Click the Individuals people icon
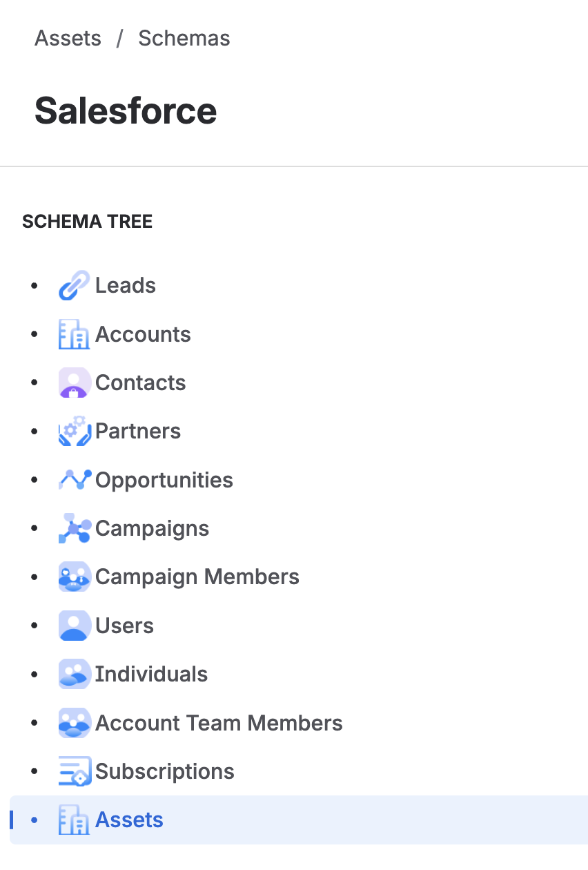The image size is (588, 870). coord(75,675)
